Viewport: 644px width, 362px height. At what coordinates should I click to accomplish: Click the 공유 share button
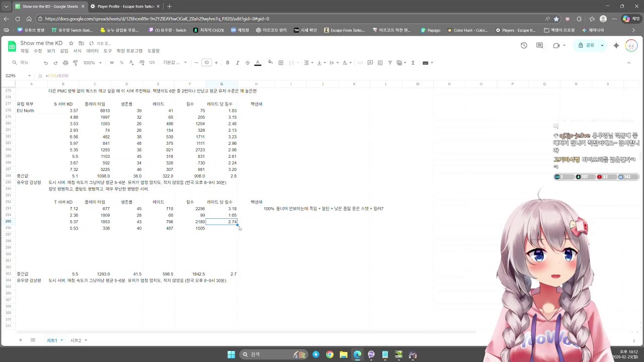587,45
